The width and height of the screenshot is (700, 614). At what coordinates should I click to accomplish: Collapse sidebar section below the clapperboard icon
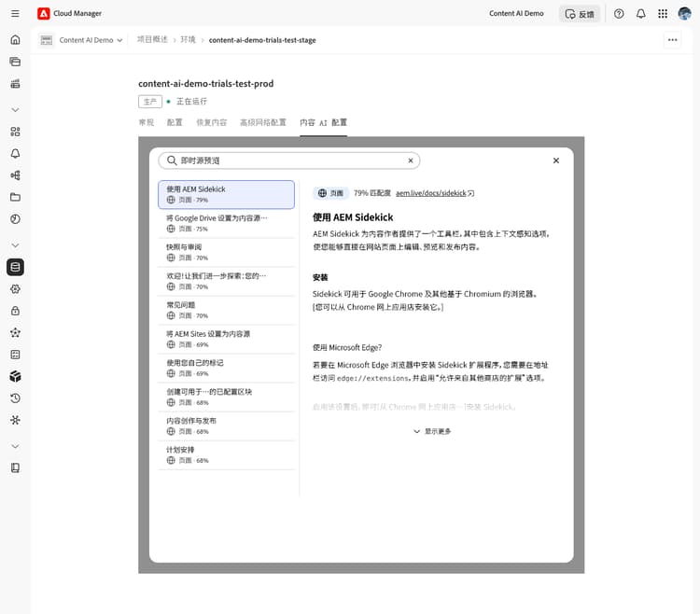pyautogui.click(x=15, y=110)
